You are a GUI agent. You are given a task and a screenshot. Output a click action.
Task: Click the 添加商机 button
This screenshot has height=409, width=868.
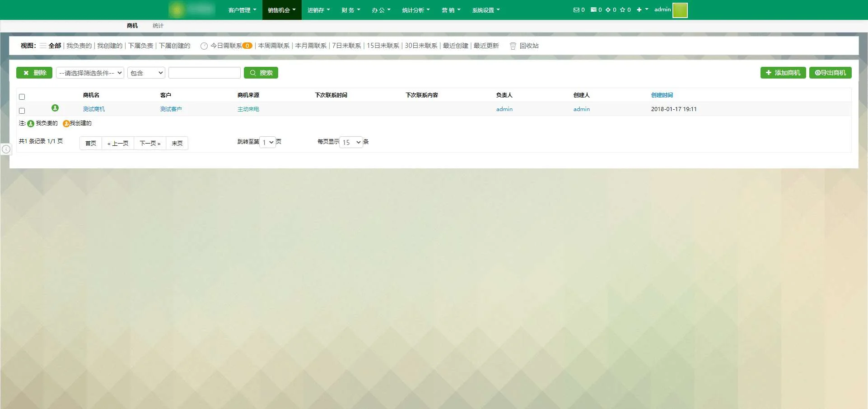click(783, 73)
